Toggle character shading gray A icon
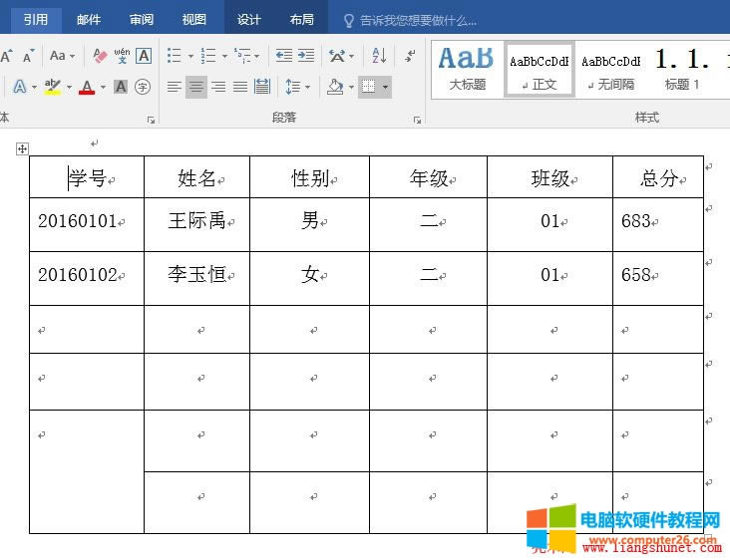The image size is (730, 560). 121,87
